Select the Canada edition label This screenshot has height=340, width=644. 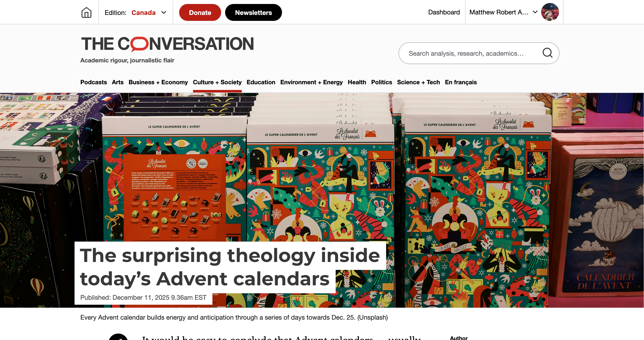coord(144,12)
